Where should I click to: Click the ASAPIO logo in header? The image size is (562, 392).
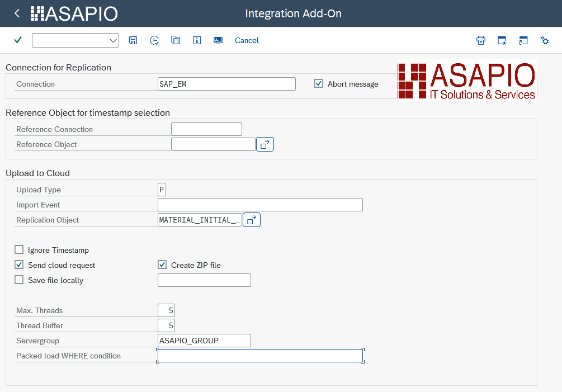pos(74,13)
